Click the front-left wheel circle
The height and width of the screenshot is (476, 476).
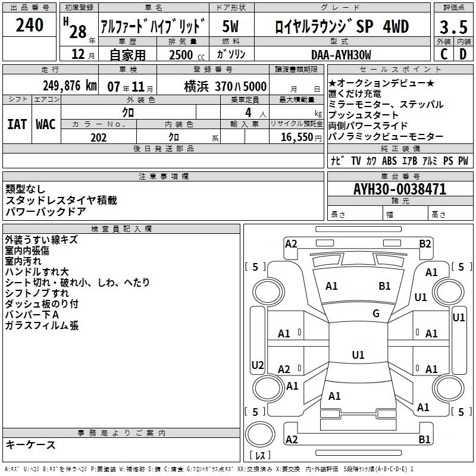click(x=267, y=292)
